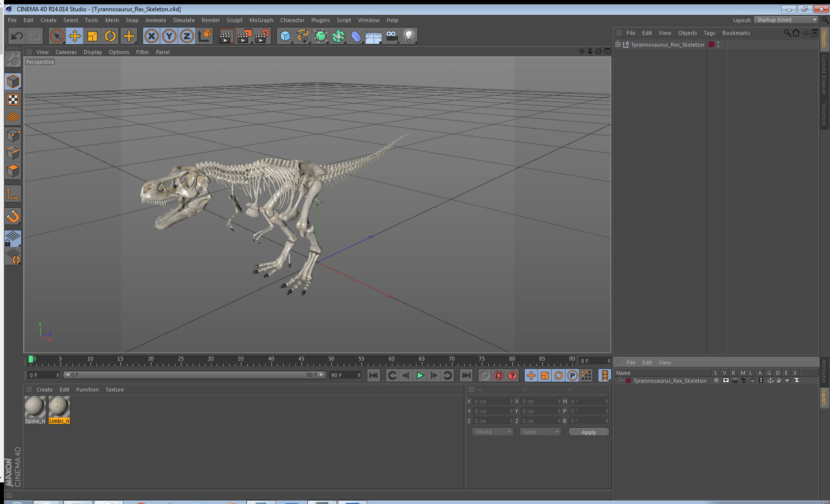Open the array modeling objects icon
The image size is (830, 504).
click(338, 36)
